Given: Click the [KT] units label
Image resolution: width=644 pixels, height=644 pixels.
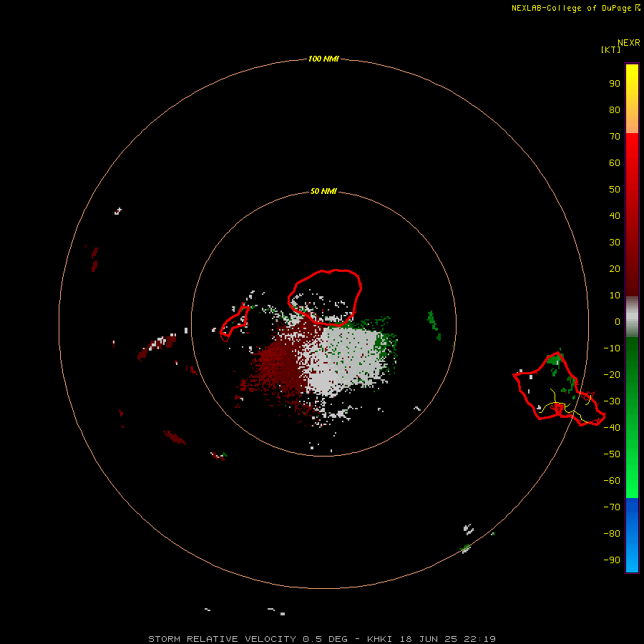Looking at the screenshot, I should [610, 49].
